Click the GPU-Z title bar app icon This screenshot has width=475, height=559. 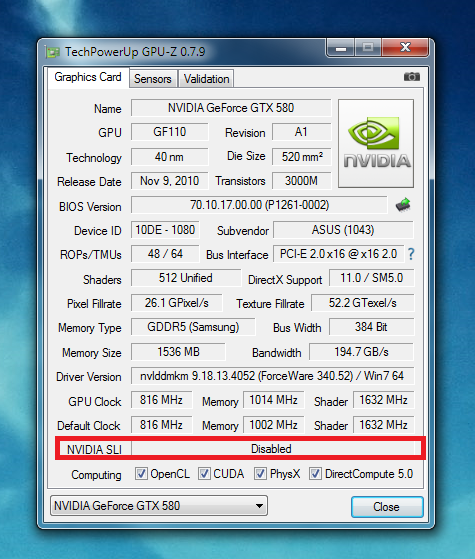pyautogui.click(x=52, y=52)
